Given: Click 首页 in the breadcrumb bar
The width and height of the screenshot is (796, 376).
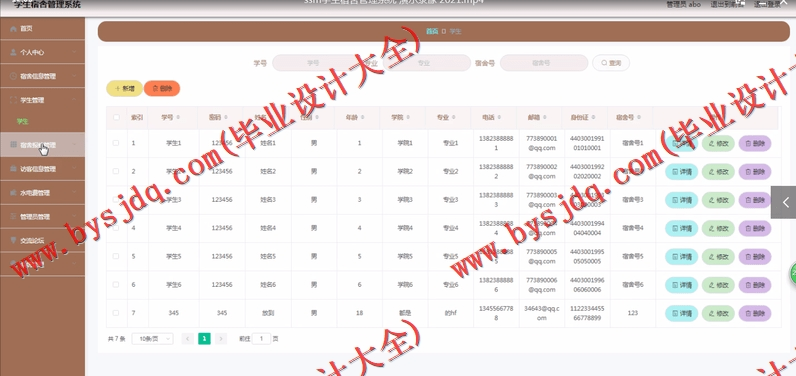Looking at the screenshot, I should point(432,31).
